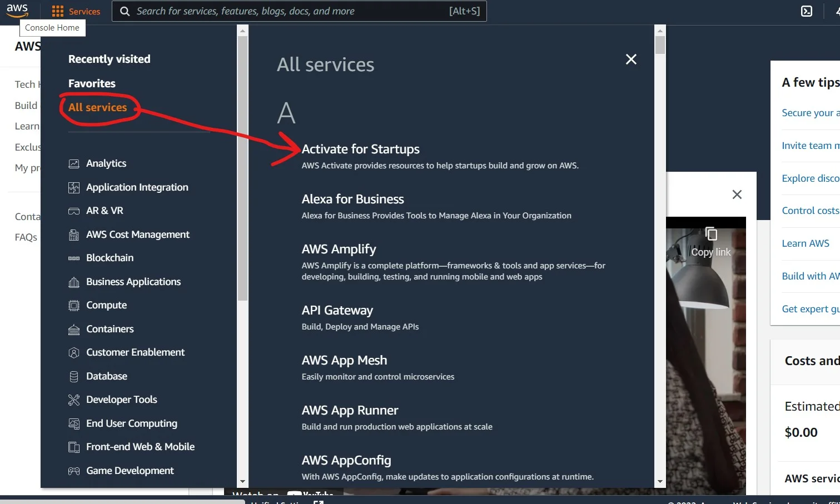The width and height of the screenshot is (840, 504).
Task: Click the Build with AWS tip link
Action: coord(811,276)
